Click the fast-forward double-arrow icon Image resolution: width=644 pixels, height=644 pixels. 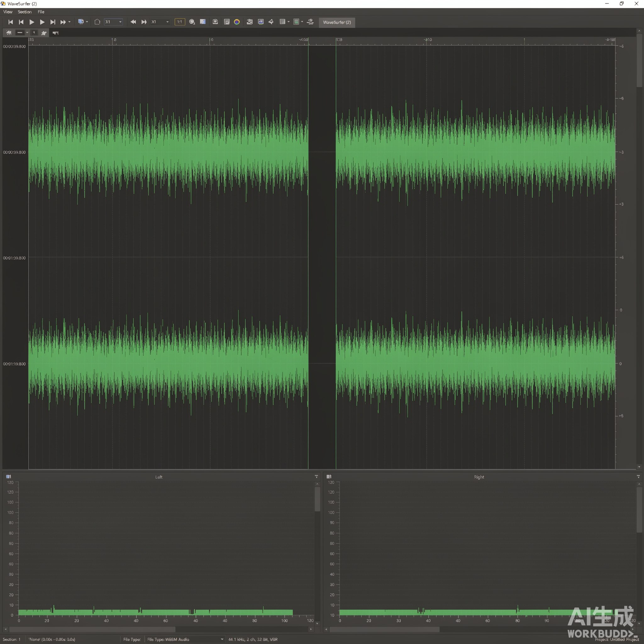pos(63,22)
